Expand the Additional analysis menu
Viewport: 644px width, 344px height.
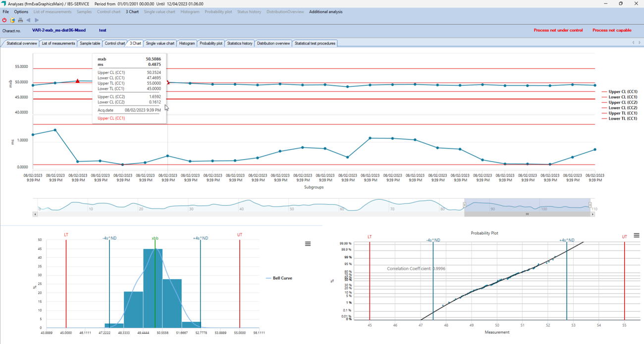coord(325,12)
